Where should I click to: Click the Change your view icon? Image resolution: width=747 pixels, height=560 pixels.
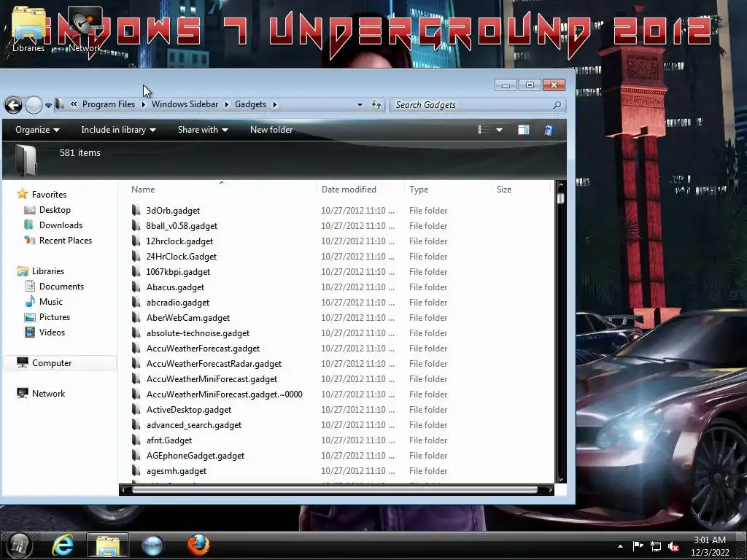(x=483, y=130)
